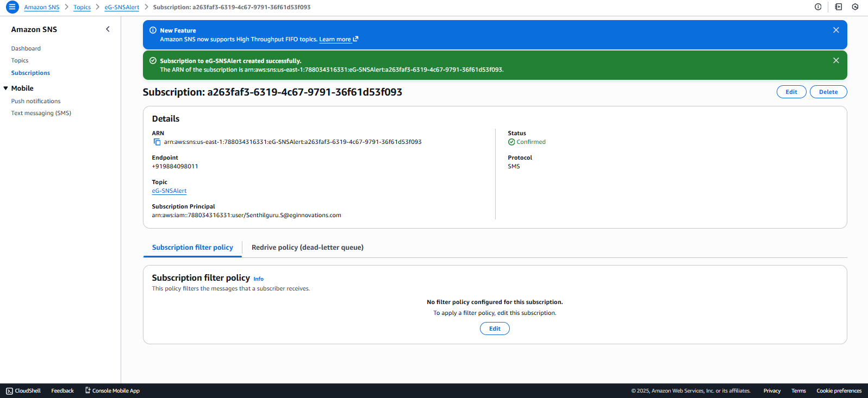Select the Subscription filter policy tab
This screenshot has width=868, height=398.
coord(192,248)
